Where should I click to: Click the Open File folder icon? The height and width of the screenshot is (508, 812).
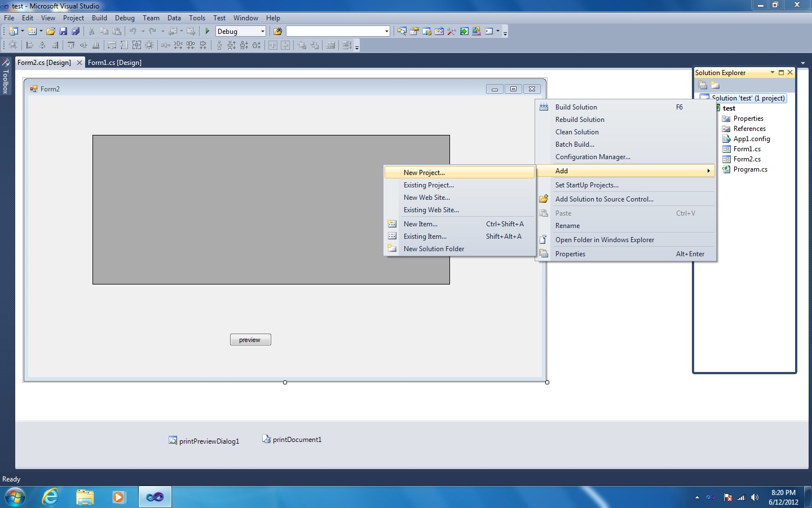click(x=51, y=32)
